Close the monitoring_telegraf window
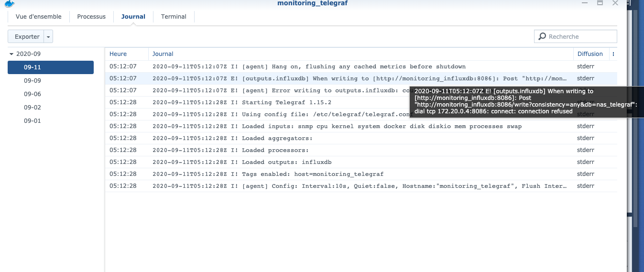Screen dimensions: 644x272 (x=615, y=2)
